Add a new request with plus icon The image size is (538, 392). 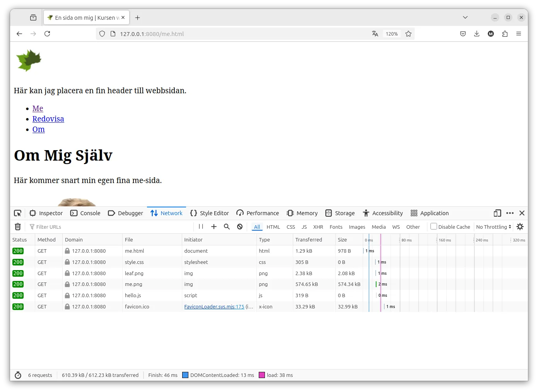tap(213, 227)
